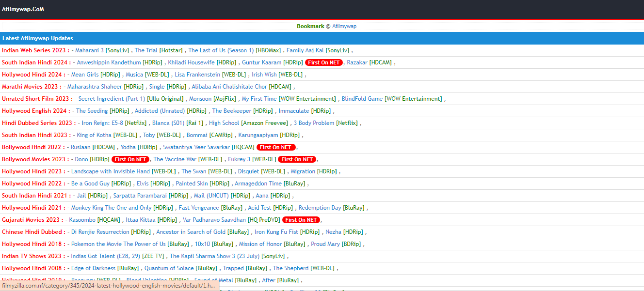Click First On NET badge beside Fukrey 3

297,159
